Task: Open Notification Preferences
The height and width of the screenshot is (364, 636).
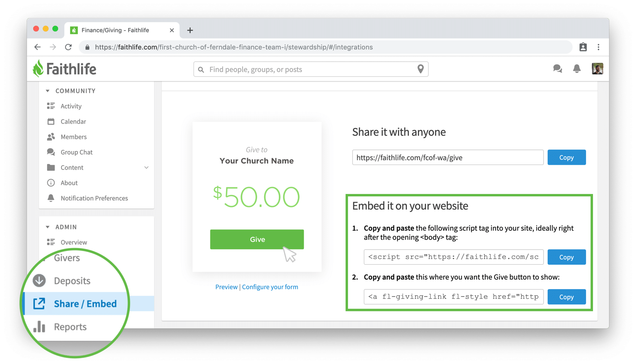Action: (94, 198)
